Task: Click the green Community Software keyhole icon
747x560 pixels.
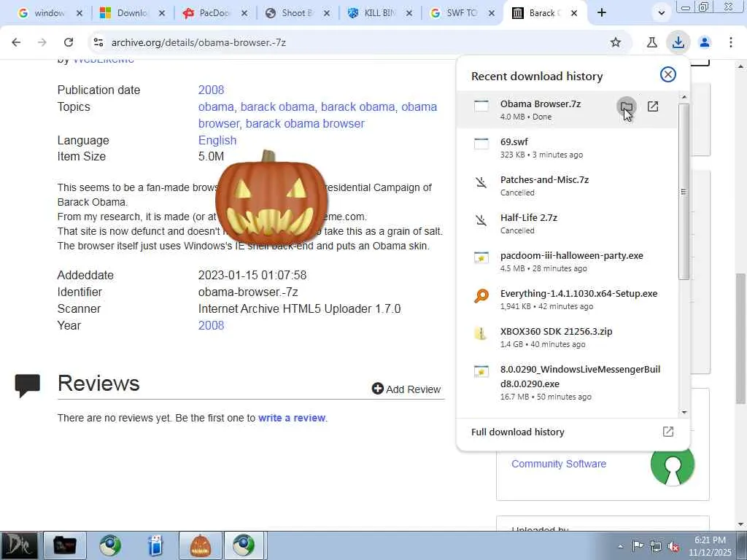Action: (x=672, y=464)
